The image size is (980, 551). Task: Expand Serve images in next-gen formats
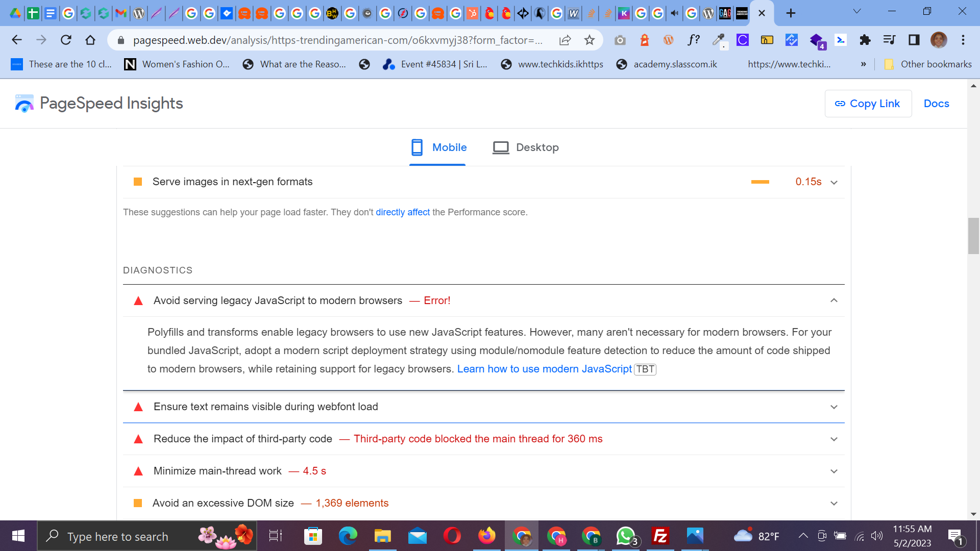click(x=483, y=182)
